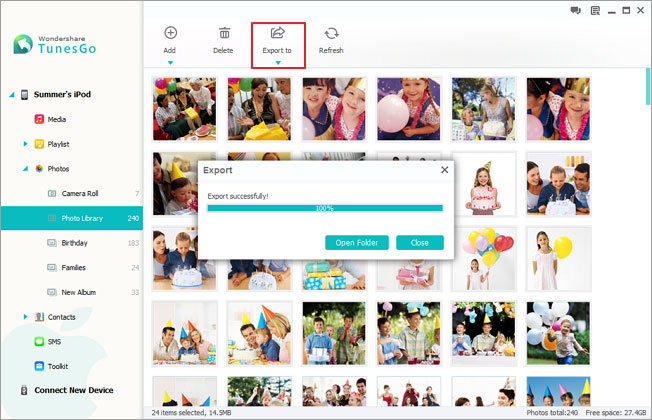The image size is (652, 420).
Task: Click the Add plus icon
Action: point(170,32)
